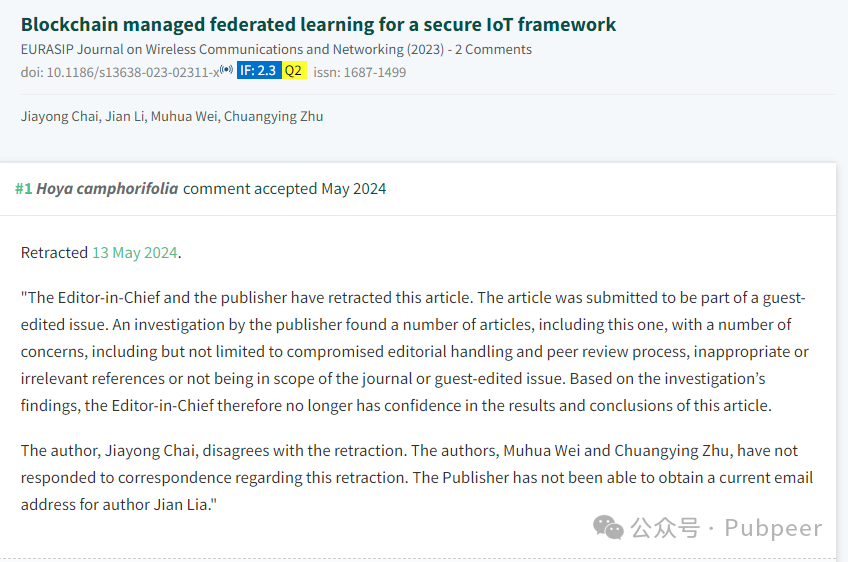Select author Jiayong Chai

coord(59,117)
